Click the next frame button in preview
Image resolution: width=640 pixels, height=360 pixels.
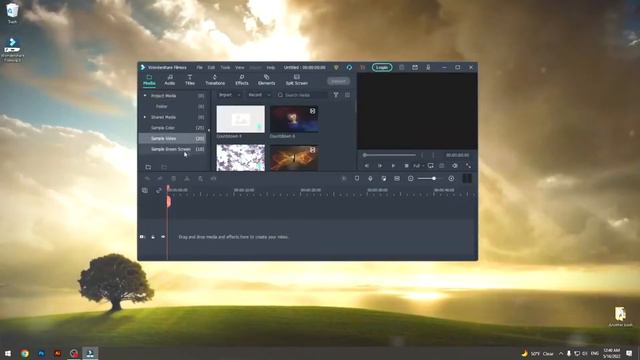(380, 166)
